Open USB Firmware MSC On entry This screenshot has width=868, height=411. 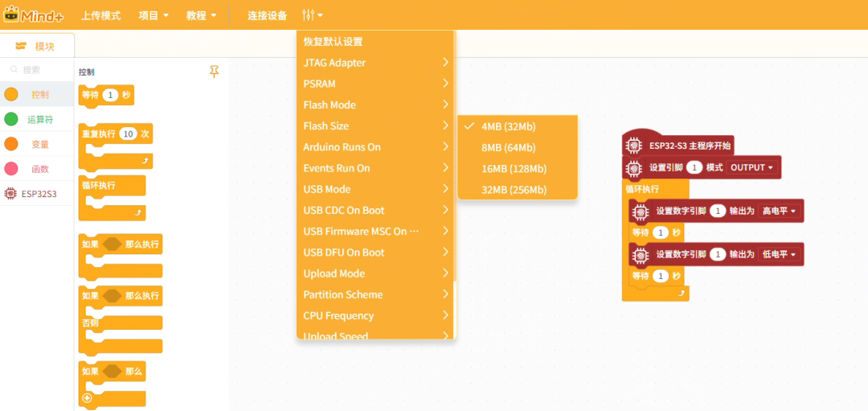(x=376, y=231)
